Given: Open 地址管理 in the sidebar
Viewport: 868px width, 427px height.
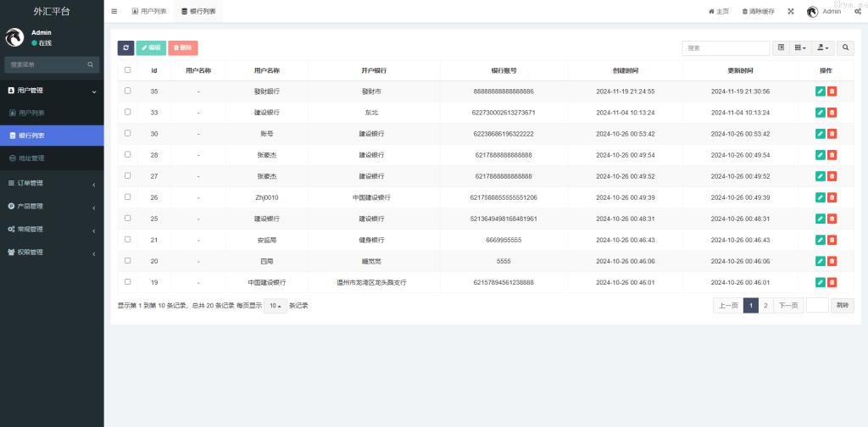Looking at the screenshot, I should click(31, 158).
